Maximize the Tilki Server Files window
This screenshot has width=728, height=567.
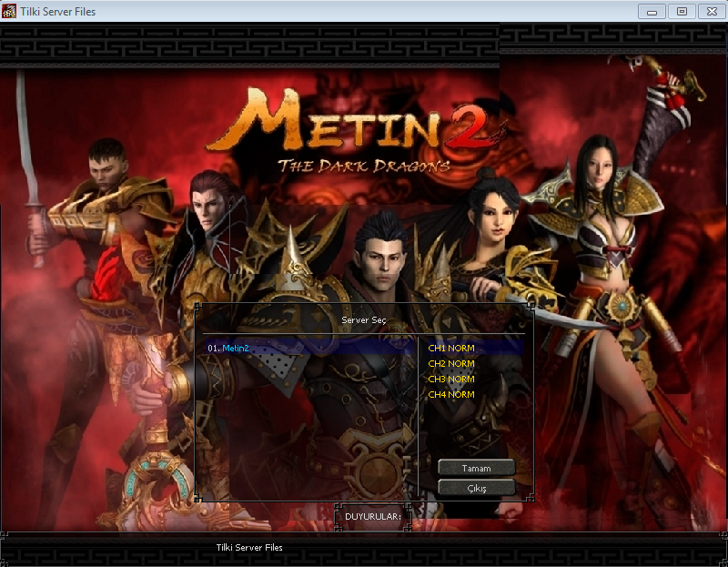point(682,12)
